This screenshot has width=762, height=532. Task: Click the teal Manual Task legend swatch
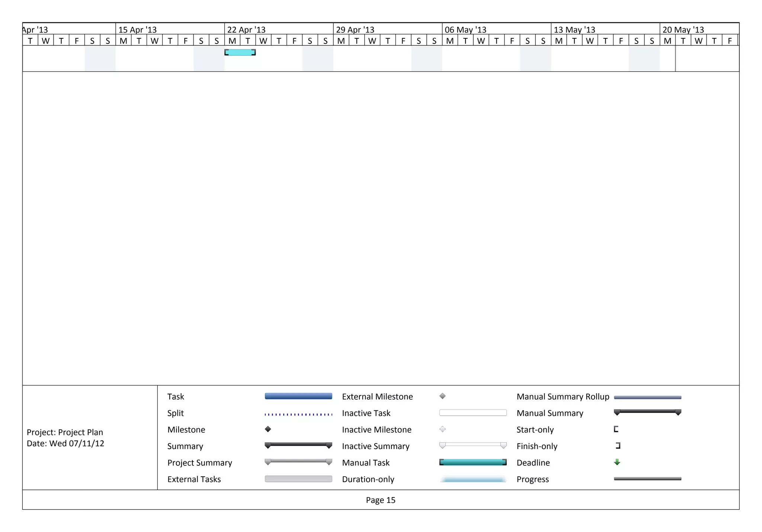(473, 462)
